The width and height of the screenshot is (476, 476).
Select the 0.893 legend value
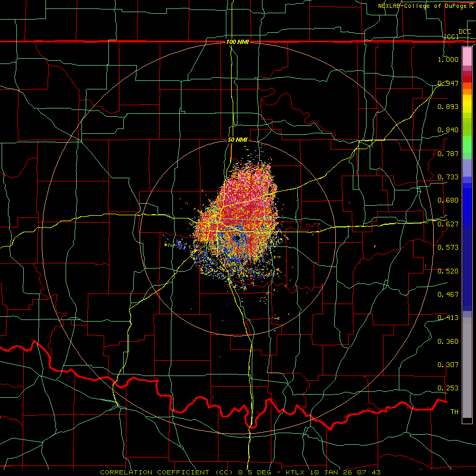[448, 106]
